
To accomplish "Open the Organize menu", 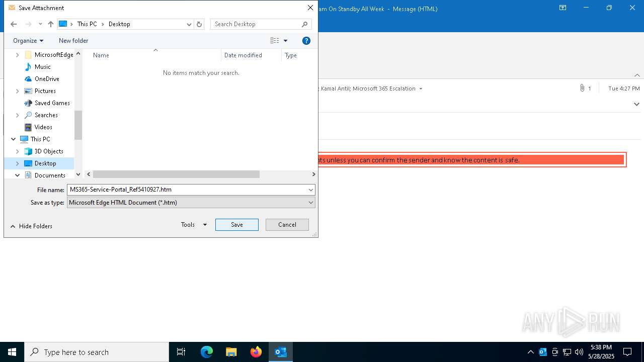I will tap(28, 41).
